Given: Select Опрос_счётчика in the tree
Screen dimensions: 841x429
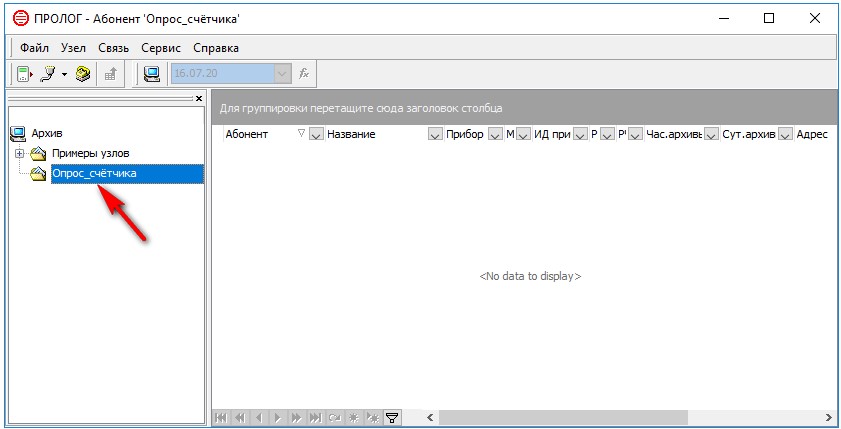Looking at the screenshot, I should pos(95,174).
